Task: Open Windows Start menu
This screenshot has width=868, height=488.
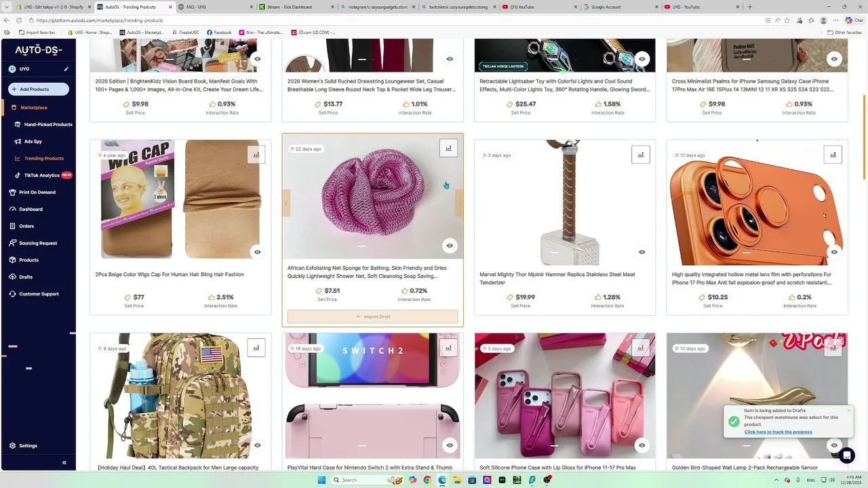Action: click(x=321, y=480)
